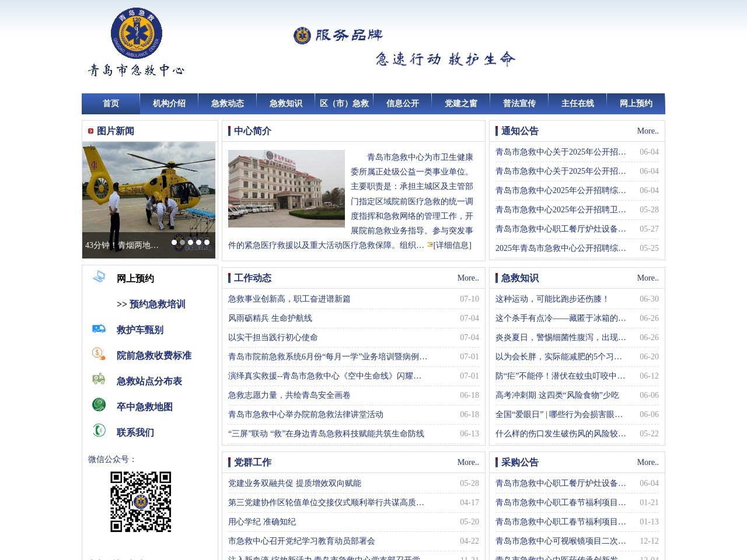Image resolution: width=747 pixels, height=560 pixels.
Task: Click the helicopter rescue news photo
Action: 149,192
